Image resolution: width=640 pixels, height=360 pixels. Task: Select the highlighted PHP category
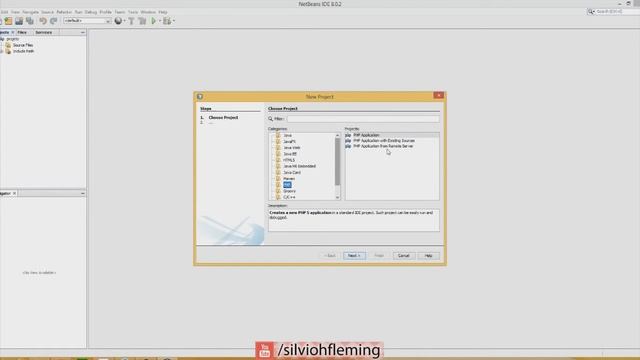287,185
